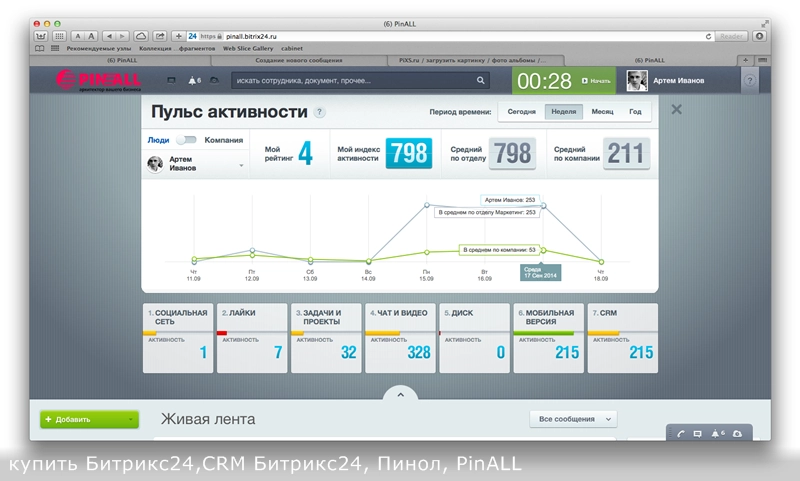
Task: Open the Добавить button dropdown arrow
Action: (x=131, y=419)
